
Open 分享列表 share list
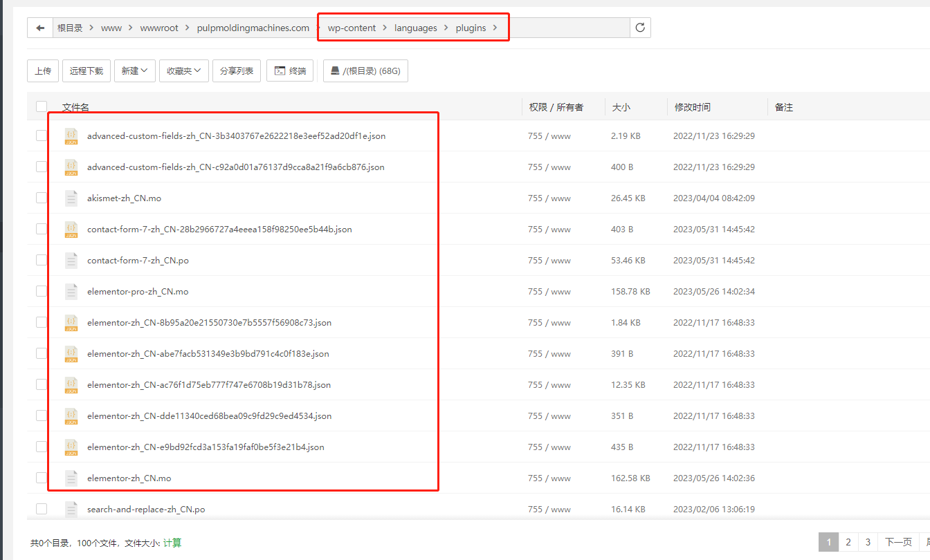click(237, 71)
